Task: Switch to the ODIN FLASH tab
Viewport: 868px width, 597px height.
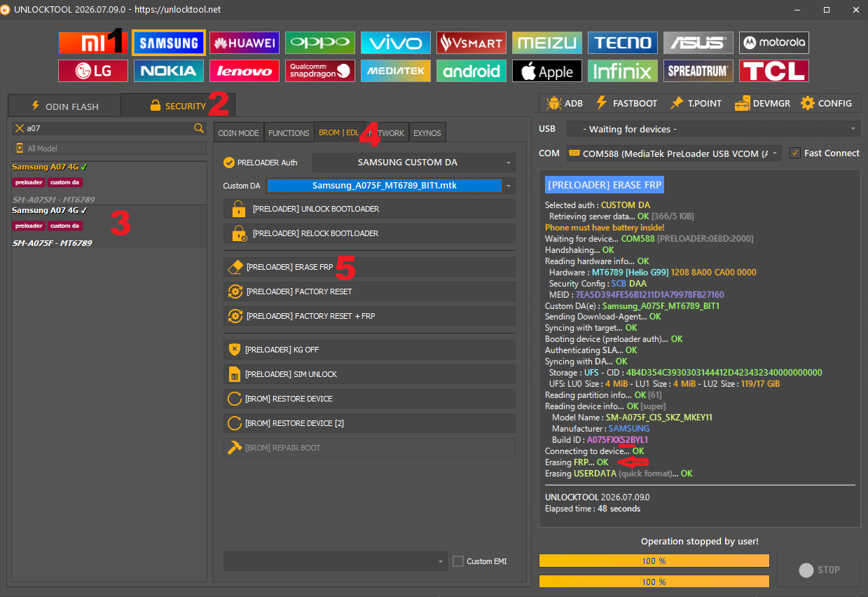Action: pyautogui.click(x=64, y=107)
